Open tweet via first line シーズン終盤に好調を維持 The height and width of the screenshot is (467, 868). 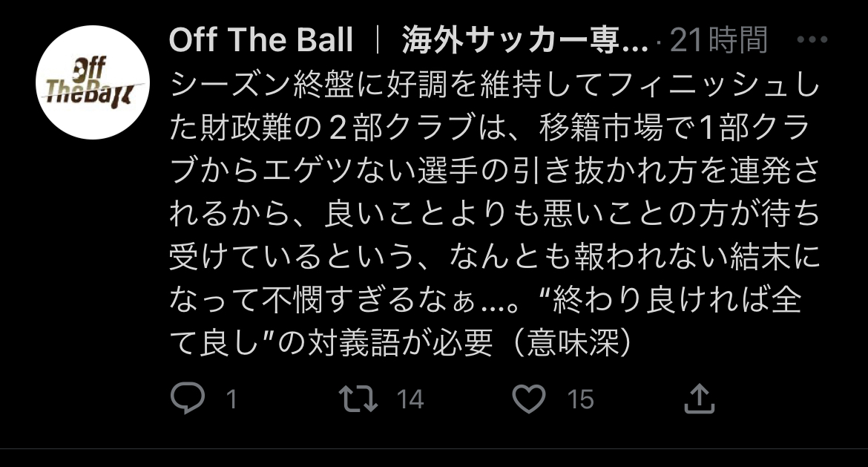[x=494, y=85]
